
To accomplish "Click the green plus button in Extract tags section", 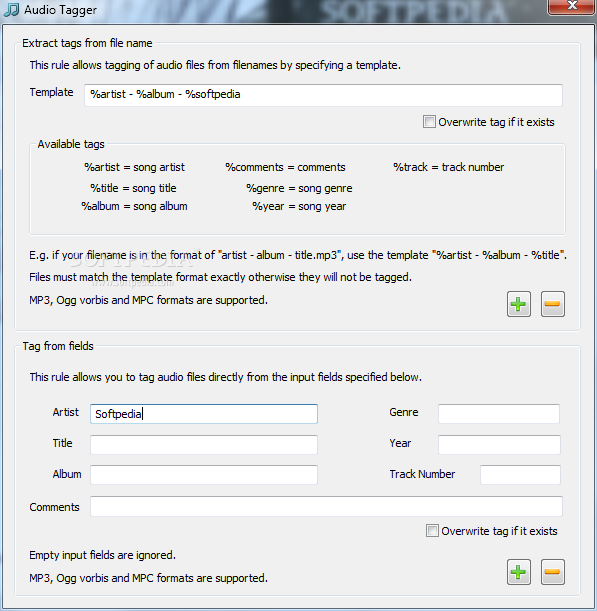I will coord(519,304).
